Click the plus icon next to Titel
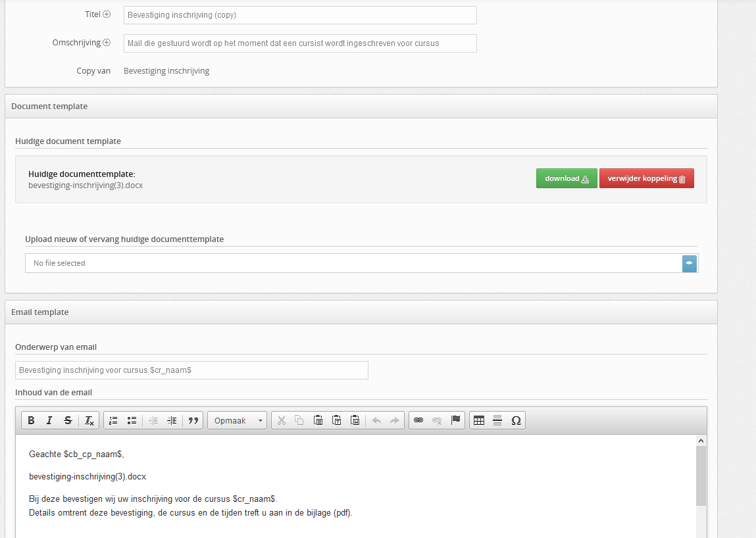This screenshot has width=756, height=538. 107,14
